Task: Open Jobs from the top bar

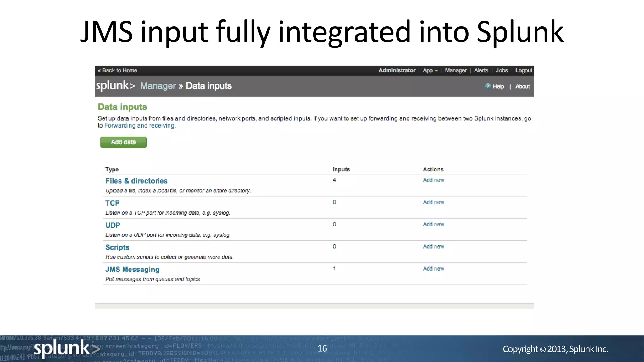Action: pyautogui.click(x=502, y=70)
